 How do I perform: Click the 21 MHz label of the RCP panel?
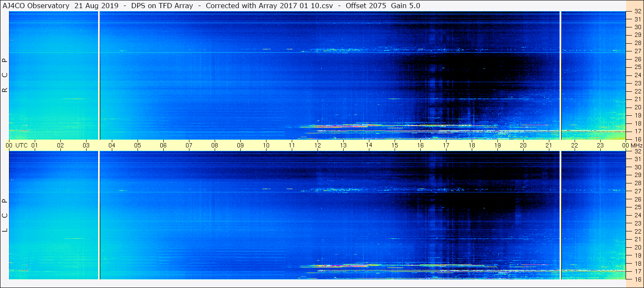click(x=638, y=99)
